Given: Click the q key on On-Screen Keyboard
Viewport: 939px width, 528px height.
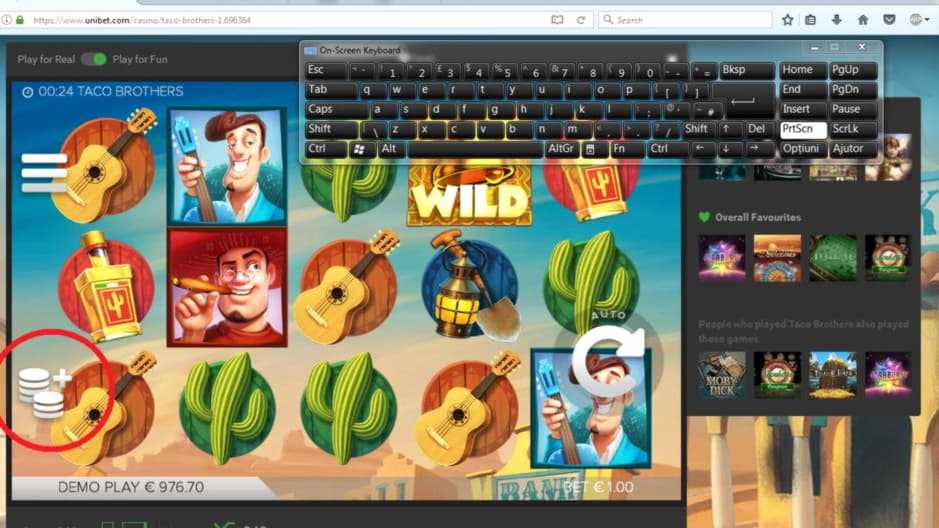Looking at the screenshot, I should tap(374, 90).
